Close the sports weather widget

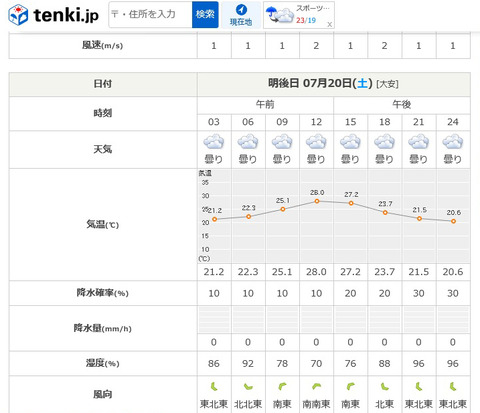coord(329,24)
